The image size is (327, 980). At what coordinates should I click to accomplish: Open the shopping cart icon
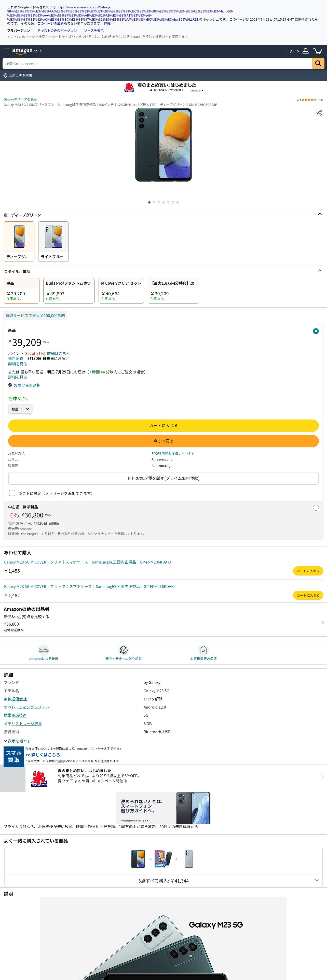pyautogui.click(x=318, y=51)
